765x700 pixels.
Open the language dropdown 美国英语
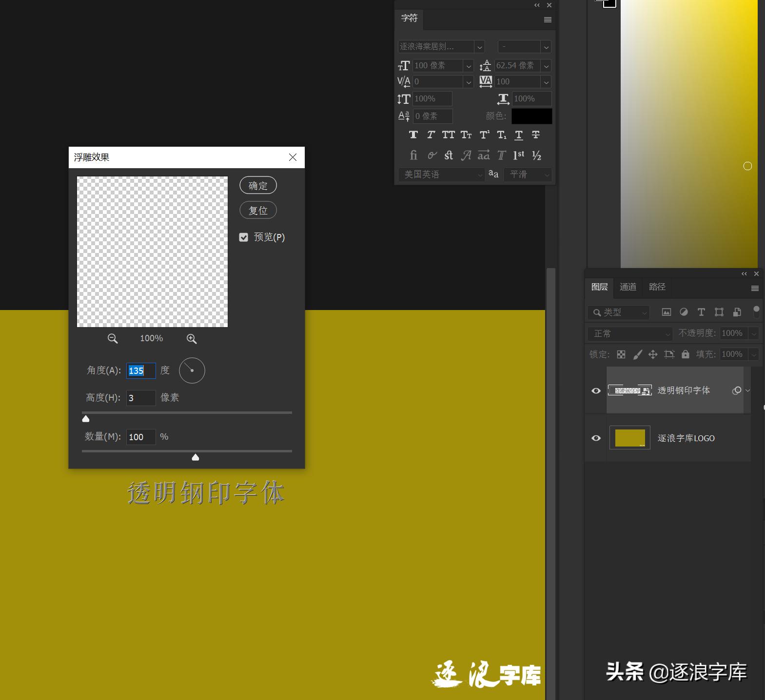coord(441,175)
